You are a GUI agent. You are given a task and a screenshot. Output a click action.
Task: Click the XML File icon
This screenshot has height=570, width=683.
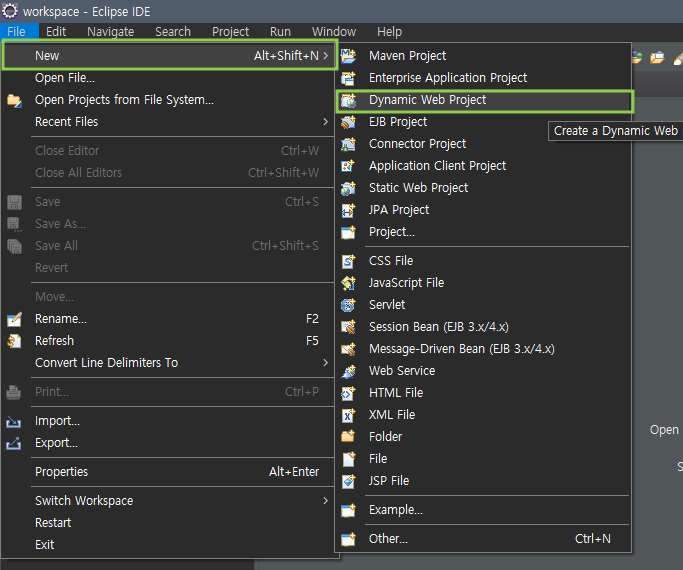[348, 415]
